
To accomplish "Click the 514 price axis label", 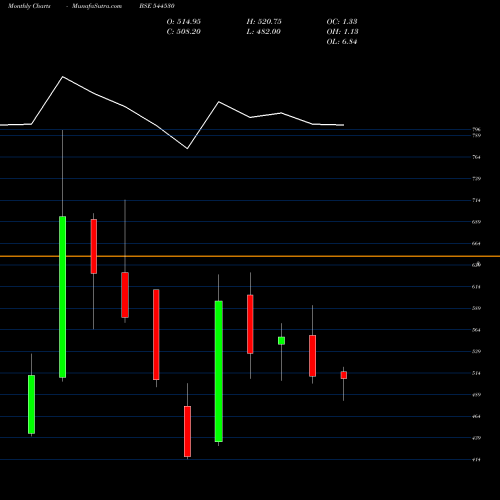I will [476, 373].
